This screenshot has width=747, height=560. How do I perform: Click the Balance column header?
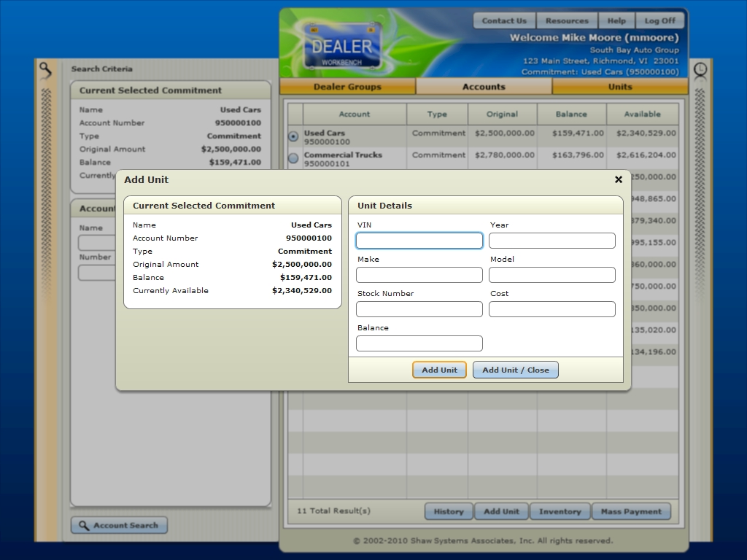click(x=571, y=114)
